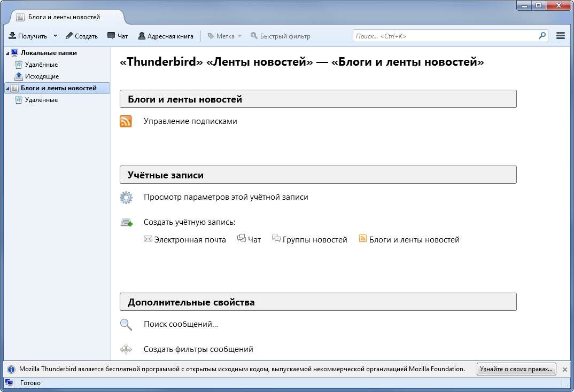Open Просмотр параметров этой учётной записи
This screenshot has height=392, width=574.
(x=226, y=197)
